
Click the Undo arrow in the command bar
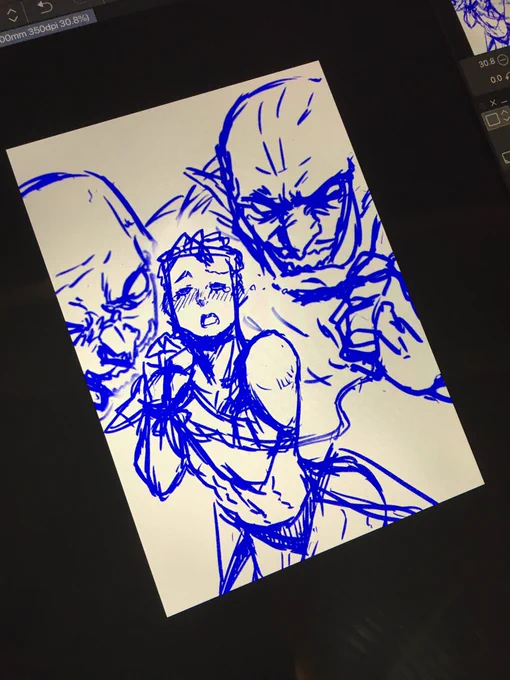tap(46, 8)
